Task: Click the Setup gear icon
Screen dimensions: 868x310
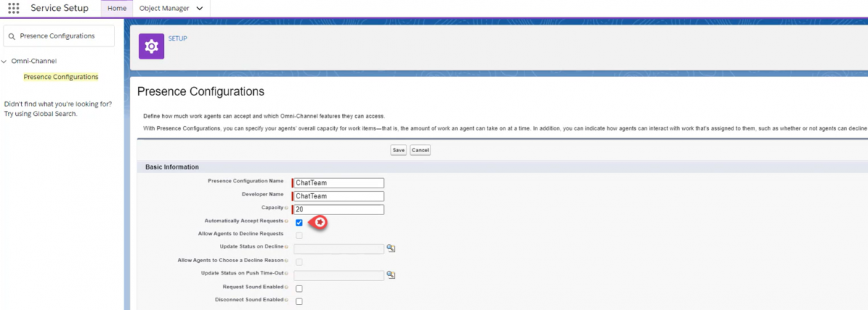Action: coord(151,46)
